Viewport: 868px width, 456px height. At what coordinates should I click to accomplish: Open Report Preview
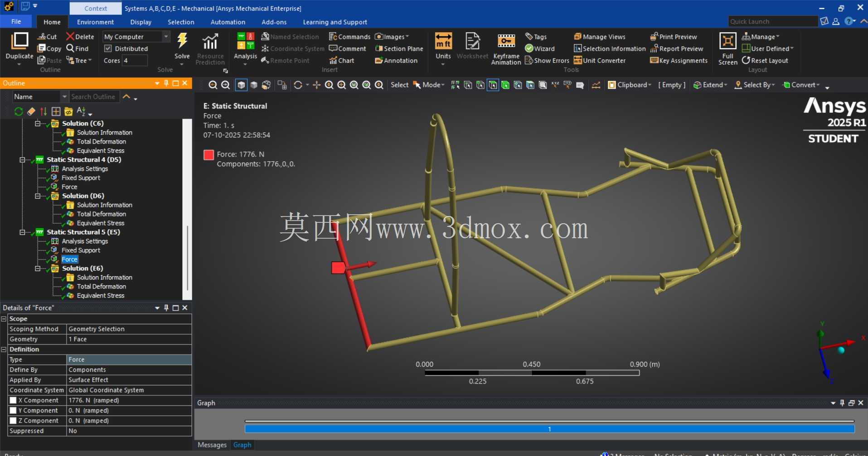point(676,48)
